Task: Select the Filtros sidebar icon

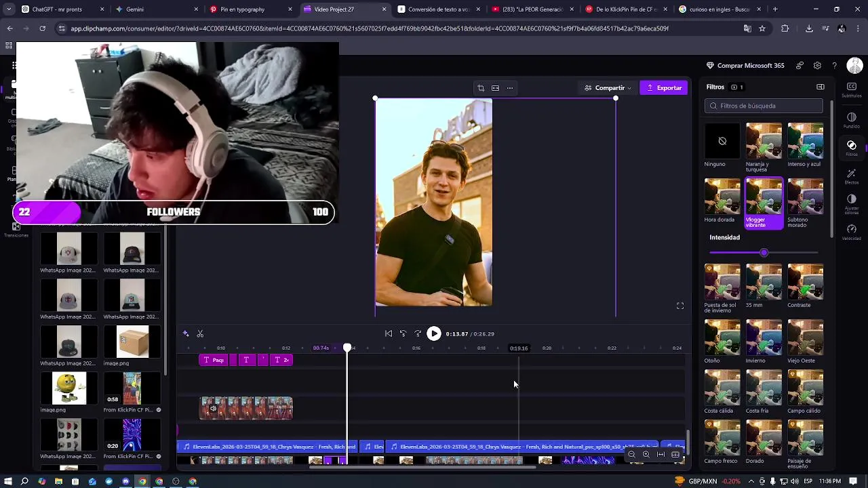Action: click(x=852, y=148)
